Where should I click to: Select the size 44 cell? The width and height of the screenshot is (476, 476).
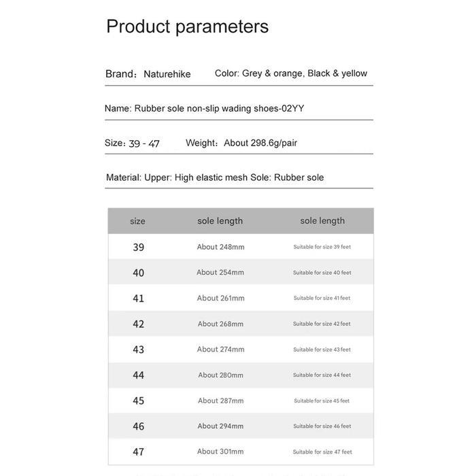[x=139, y=375]
